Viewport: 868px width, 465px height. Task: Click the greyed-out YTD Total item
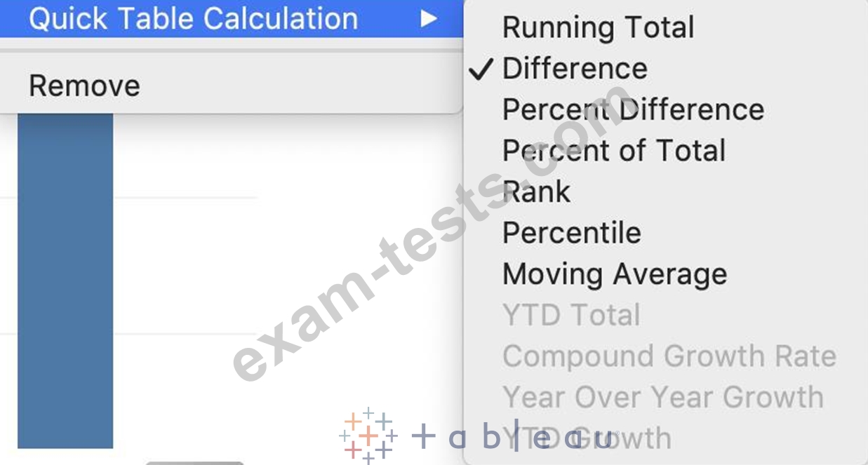pos(571,315)
